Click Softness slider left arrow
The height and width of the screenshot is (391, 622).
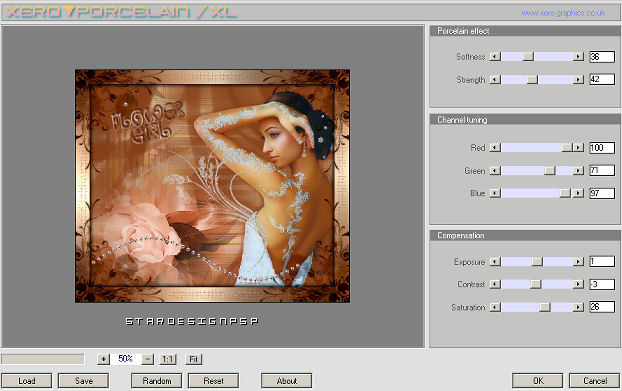[x=495, y=57]
